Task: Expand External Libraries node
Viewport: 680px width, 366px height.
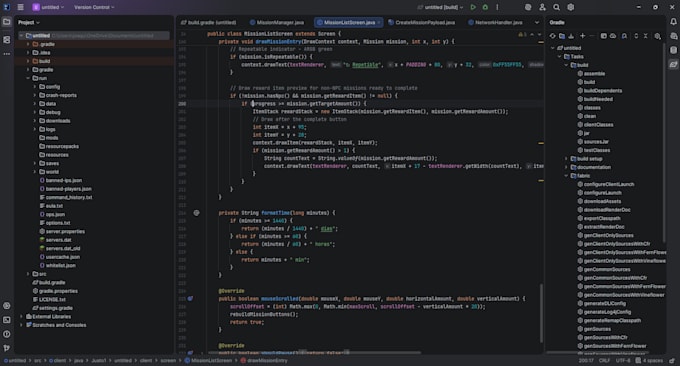Action: tap(21, 317)
